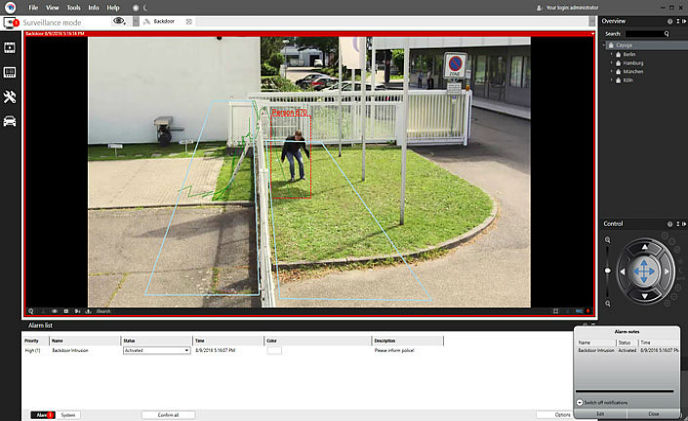Select Hamburg site in tree
688x421 pixels.
pyautogui.click(x=633, y=63)
